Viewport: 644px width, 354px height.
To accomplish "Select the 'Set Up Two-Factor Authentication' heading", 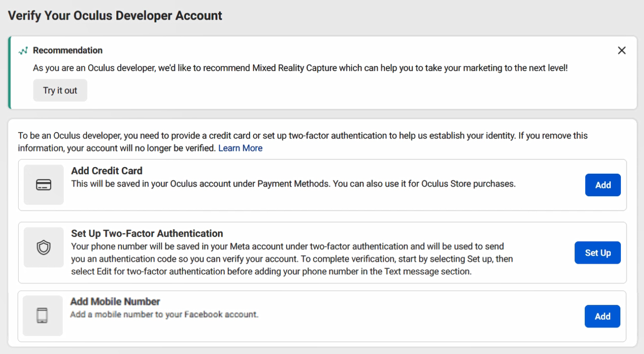I will (x=147, y=234).
